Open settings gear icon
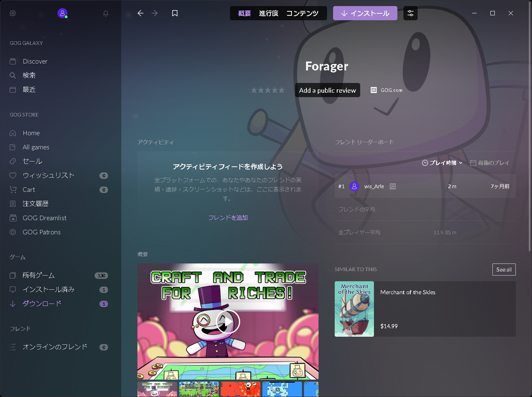 [13, 13]
